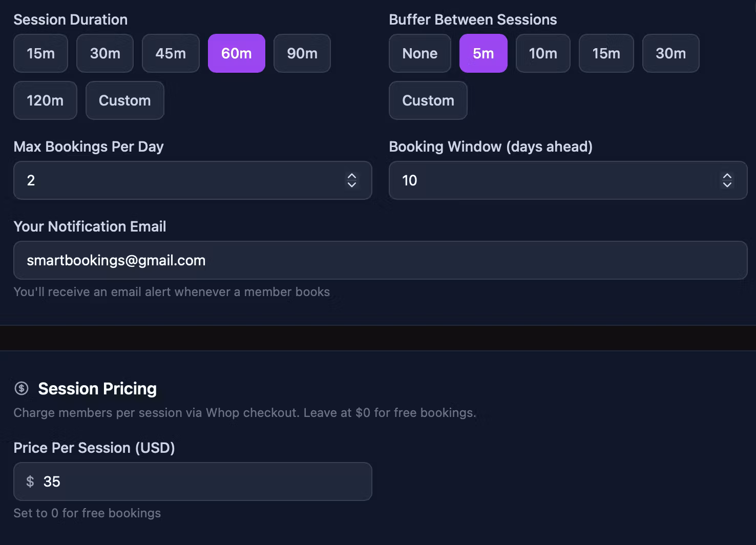Select None for buffer between sessions
Image resolution: width=756 pixels, height=545 pixels.
coord(420,53)
